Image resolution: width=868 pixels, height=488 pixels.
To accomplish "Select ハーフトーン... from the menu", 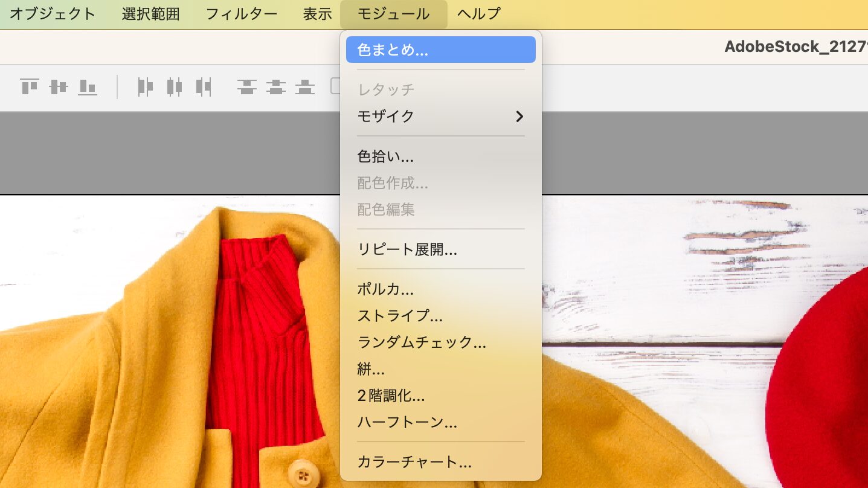I will click(407, 422).
